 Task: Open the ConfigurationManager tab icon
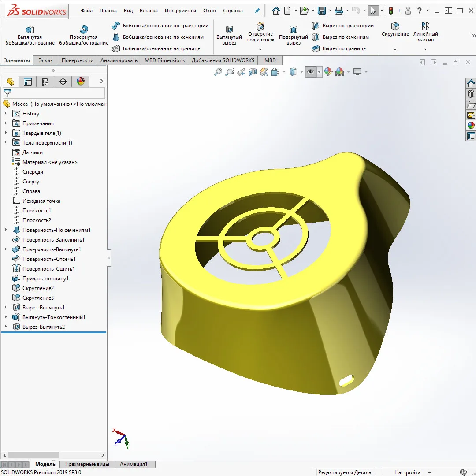[45, 81]
